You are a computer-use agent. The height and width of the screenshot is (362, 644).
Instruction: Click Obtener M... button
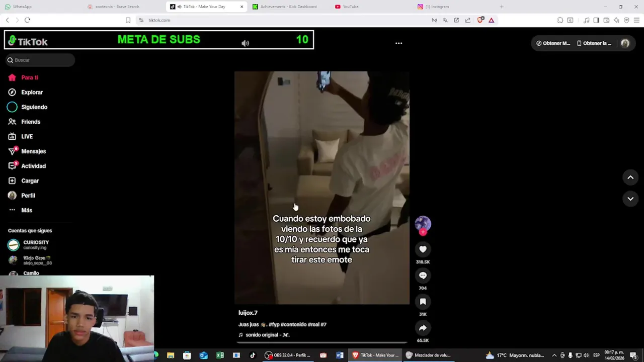553,43
